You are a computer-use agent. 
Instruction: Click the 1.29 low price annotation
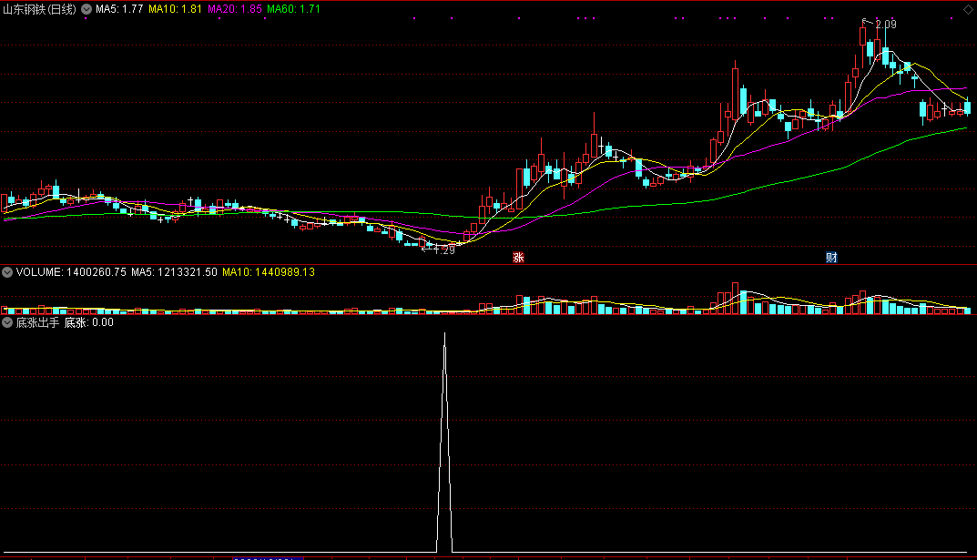pyautogui.click(x=444, y=249)
